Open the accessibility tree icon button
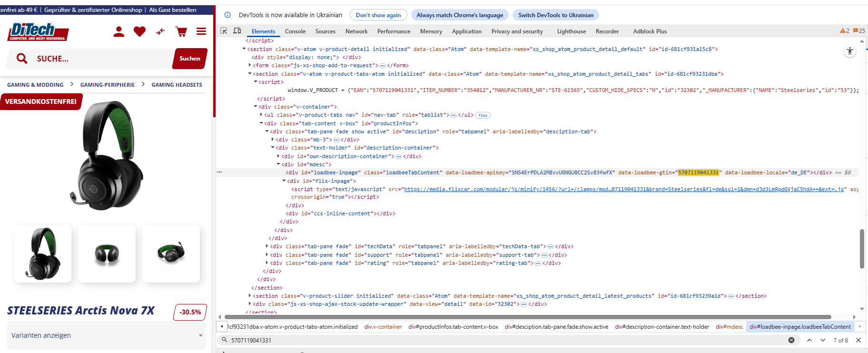This screenshot has width=868, height=353. pos(850,51)
